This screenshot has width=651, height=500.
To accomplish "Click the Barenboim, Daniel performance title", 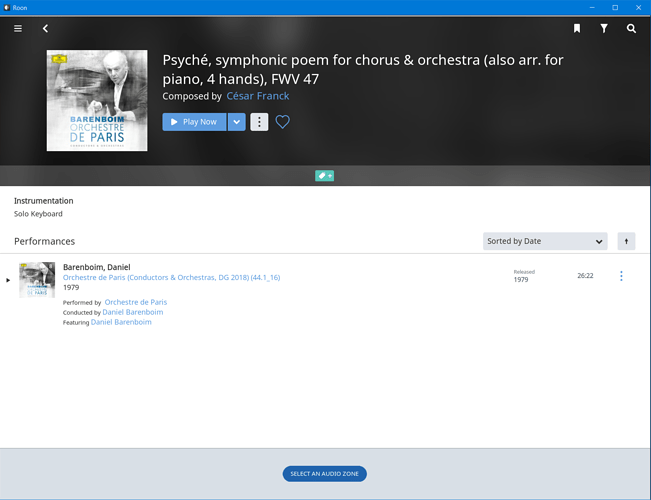I will [x=97, y=267].
